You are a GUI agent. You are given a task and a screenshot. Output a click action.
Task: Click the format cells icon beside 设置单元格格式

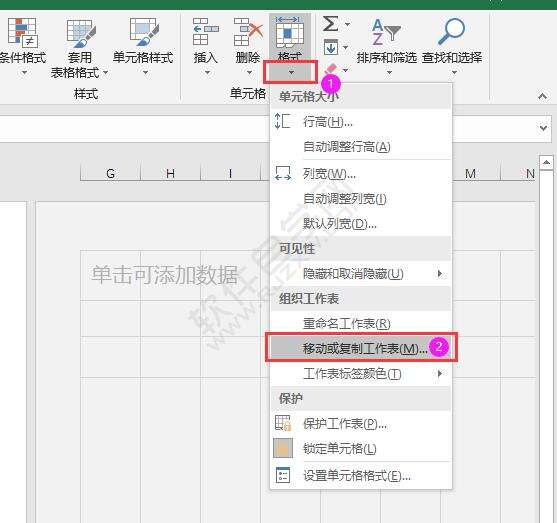[283, 475]
